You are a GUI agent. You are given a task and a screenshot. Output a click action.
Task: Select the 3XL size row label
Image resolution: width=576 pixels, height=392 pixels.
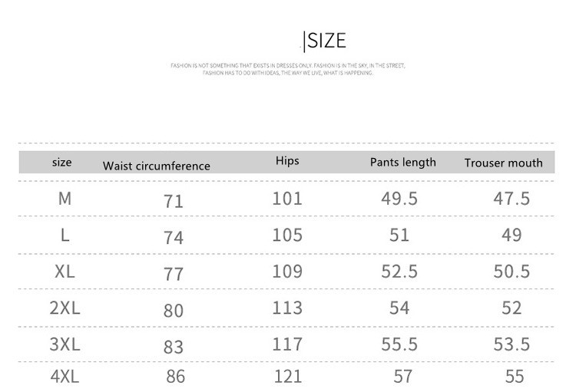[x=65, y=344]
